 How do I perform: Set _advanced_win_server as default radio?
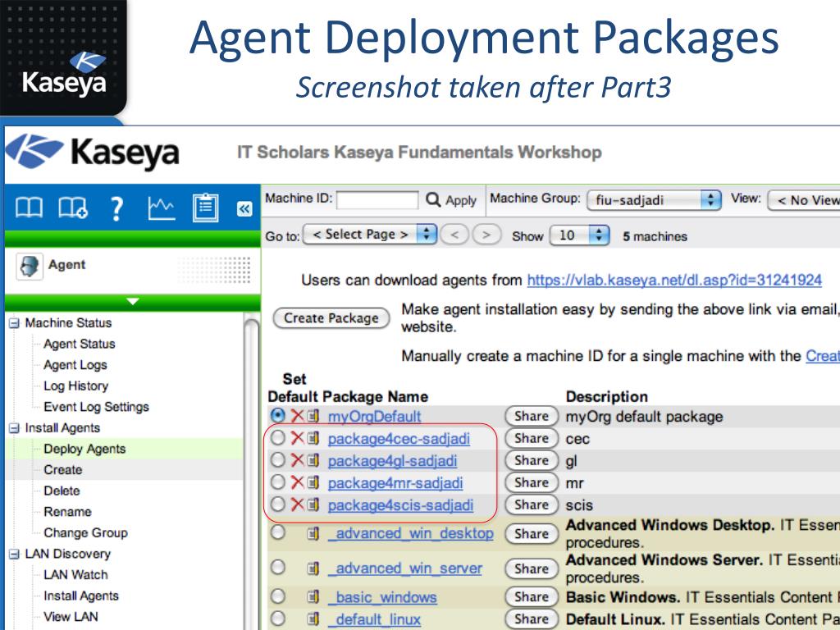pyautogui.click(x=277, y=568)
